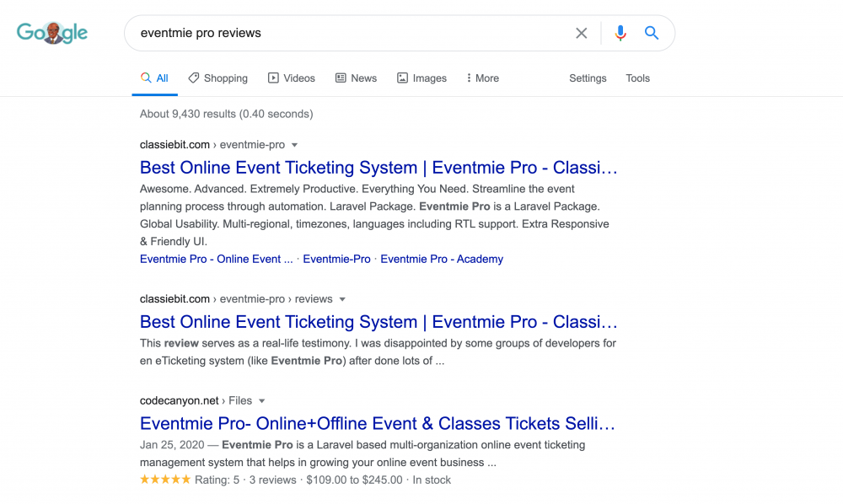Switch to the Shopping tab
843x504 pixels.
coord(217,78)
